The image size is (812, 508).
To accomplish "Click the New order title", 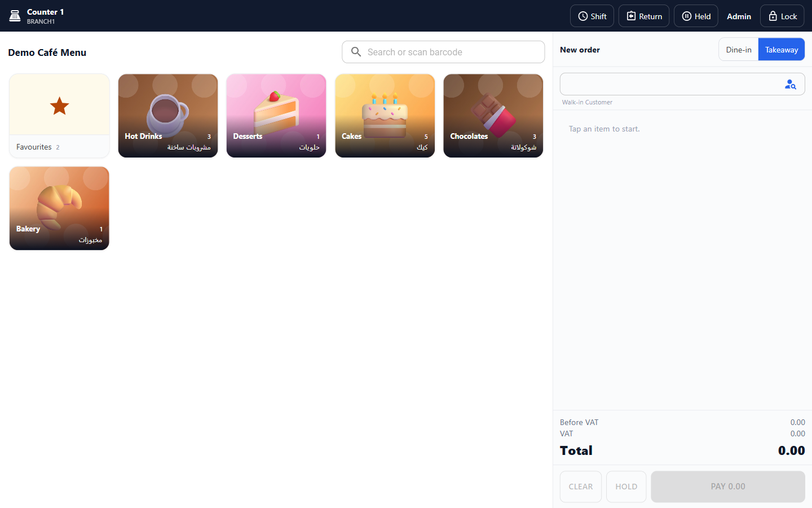I will click(580, 50).
